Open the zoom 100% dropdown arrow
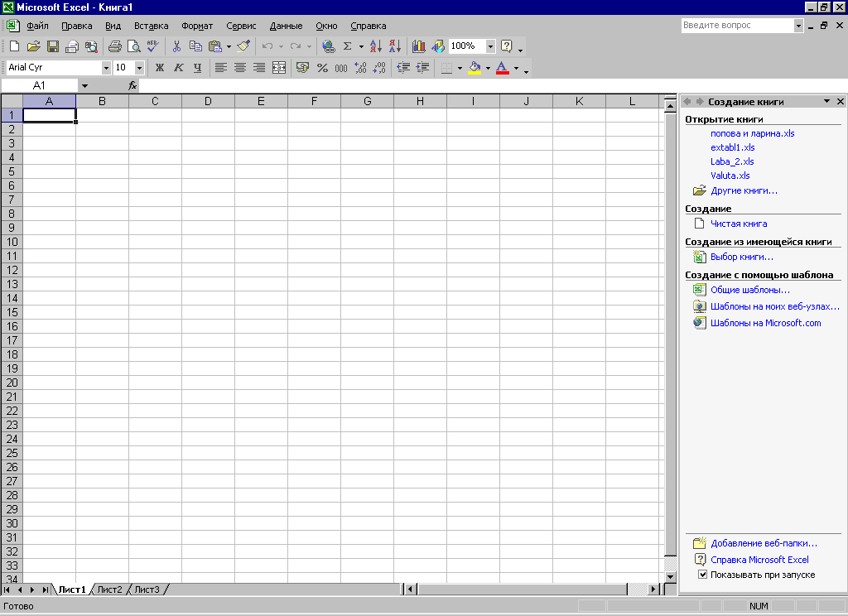The width and height of the screenshot is (848, 616). (490, 46)
